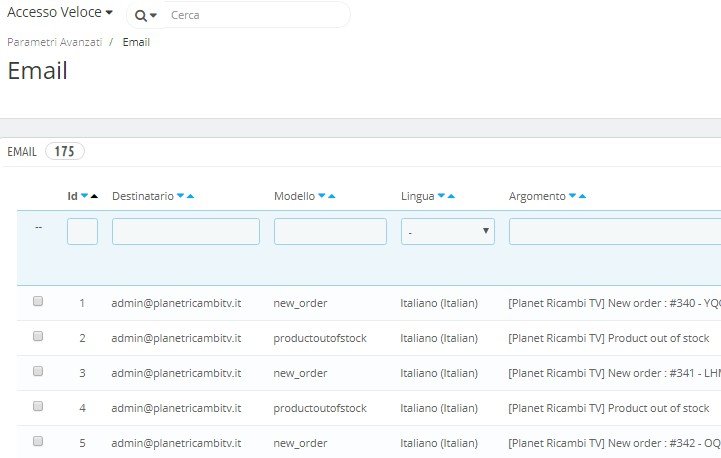Click new_order model in row 1
This screenshot has height=458, width=721.
[x=300, y=303]
